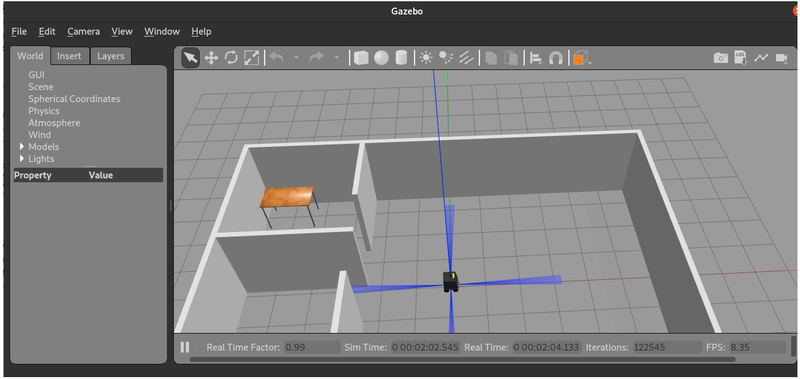Click the Real Time Factor field

(312, 347)
